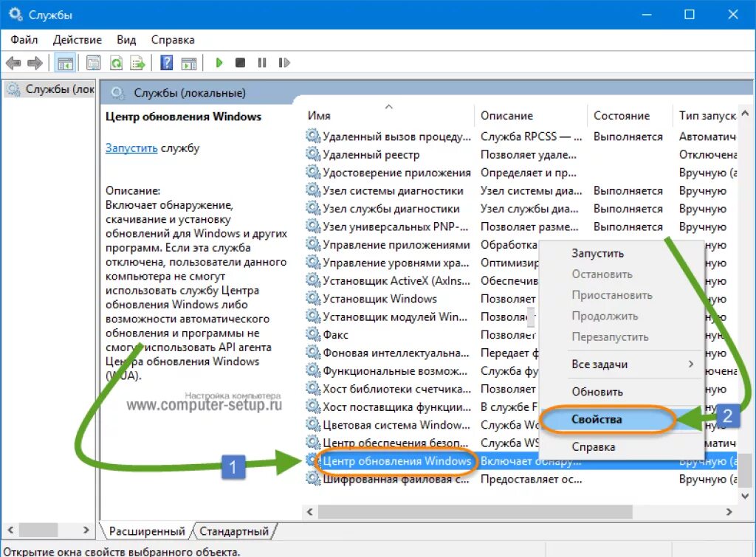Select Функциональные возможности row
756x557 pixels.
(x=422, y=370)
